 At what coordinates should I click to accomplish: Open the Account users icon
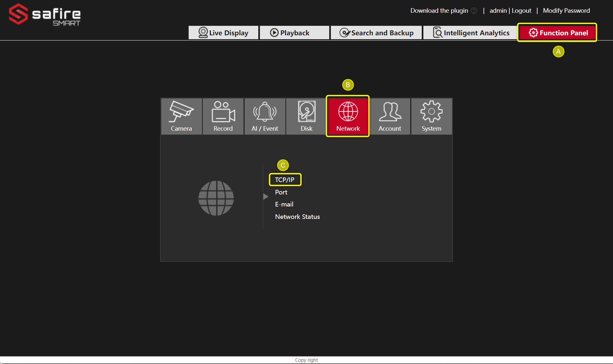coord(390,116)
